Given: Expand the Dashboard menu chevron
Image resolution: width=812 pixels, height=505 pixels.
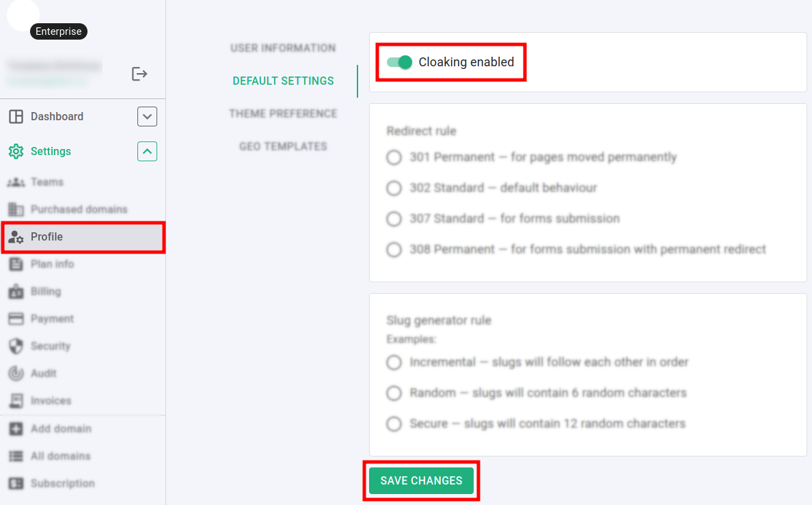Looking at the screenshot, I should point(147,117).
